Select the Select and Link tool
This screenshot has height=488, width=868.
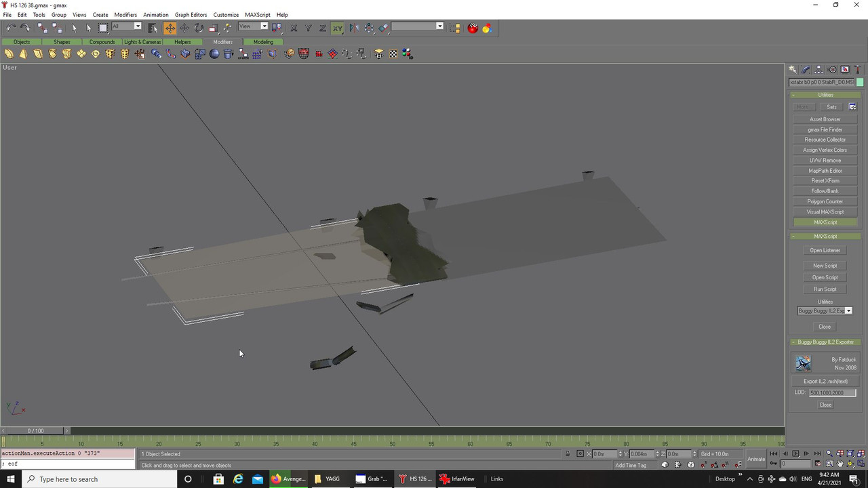click(42, 28)
